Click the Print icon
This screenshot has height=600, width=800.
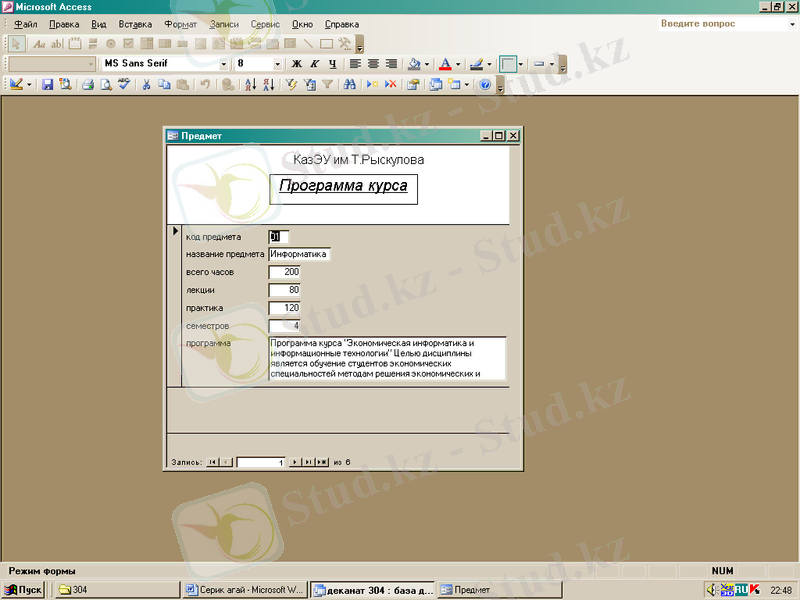pos(87,85)
